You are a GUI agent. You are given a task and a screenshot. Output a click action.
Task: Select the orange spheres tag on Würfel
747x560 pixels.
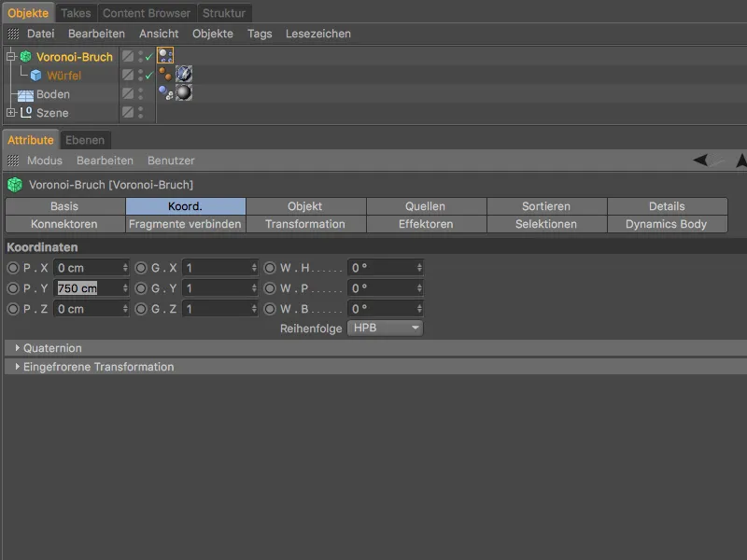[x=165, y=74]
